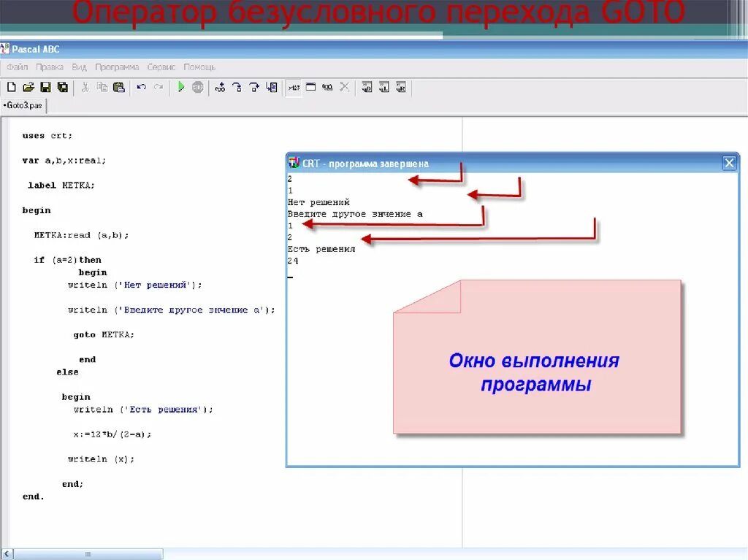Screen dimensions: 748x560
Task: Run the program with the green play icon
Action: (180, 87)
